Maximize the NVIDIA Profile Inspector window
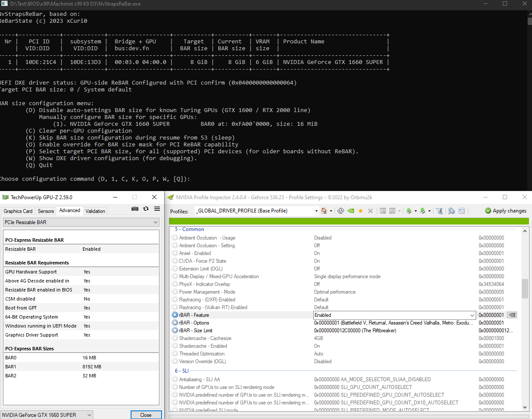 point(505,197)
